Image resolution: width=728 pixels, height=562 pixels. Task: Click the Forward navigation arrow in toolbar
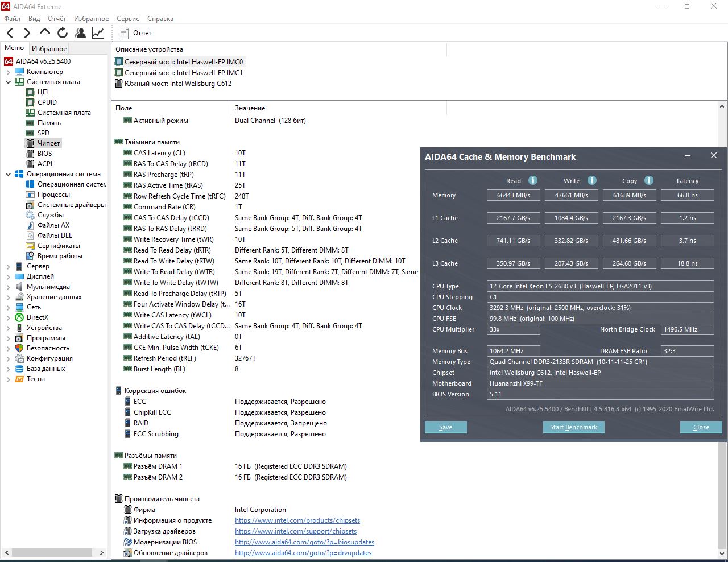click(x=27, y=33)
